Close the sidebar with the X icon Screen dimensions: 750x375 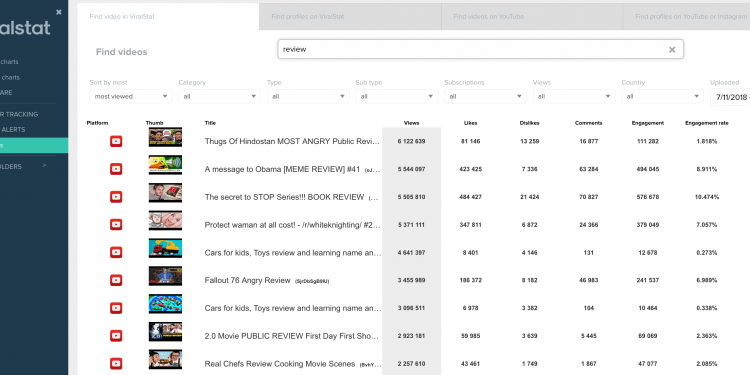click(58, 12)
